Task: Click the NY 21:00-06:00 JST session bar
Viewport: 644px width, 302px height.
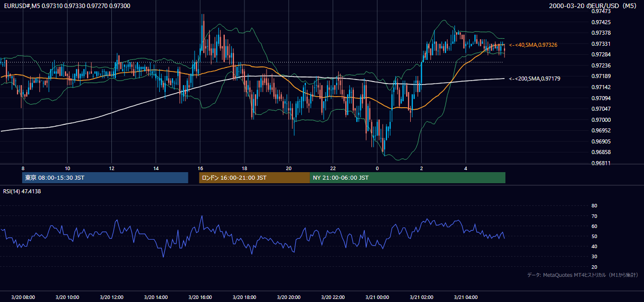Action: (408, 178)
